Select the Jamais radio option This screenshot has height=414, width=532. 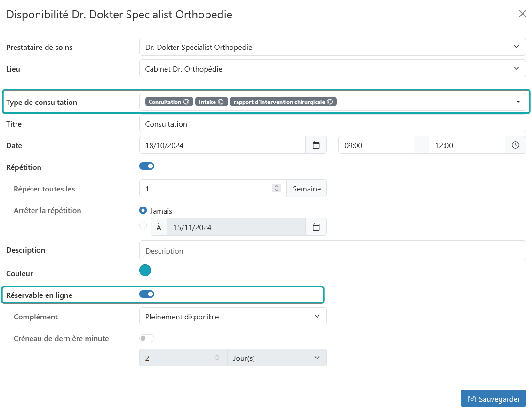[143, 210]
